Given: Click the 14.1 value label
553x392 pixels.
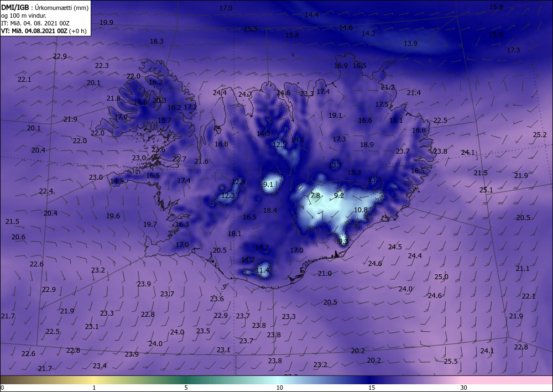Looking at the screenshot, I should (298, 139).
